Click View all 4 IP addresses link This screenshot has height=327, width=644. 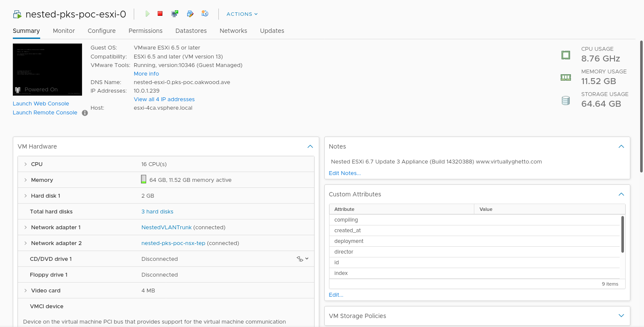164,99
